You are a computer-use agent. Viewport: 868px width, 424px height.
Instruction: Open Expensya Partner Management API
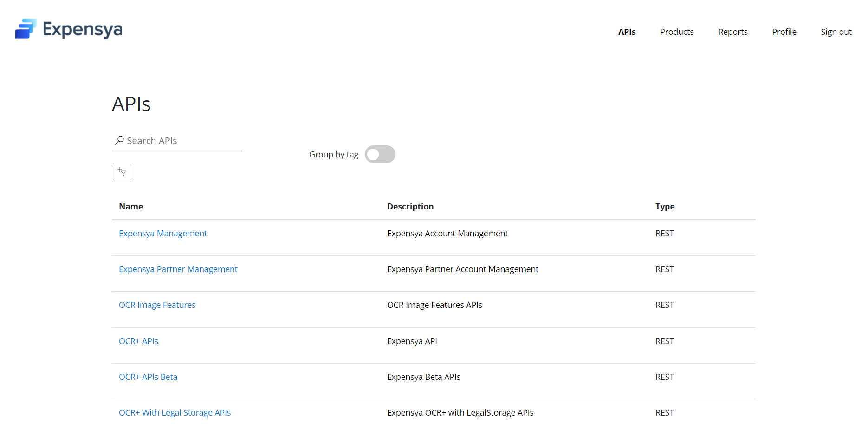click(178, 269)
